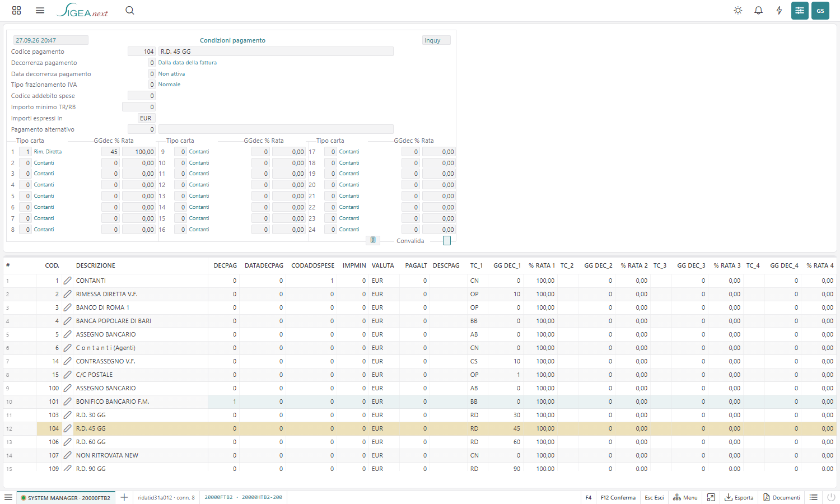Click the clipboard icon beside Convalida
Image resolution: width=840 pixels, height=504 pixels.
tap(373, 240)
